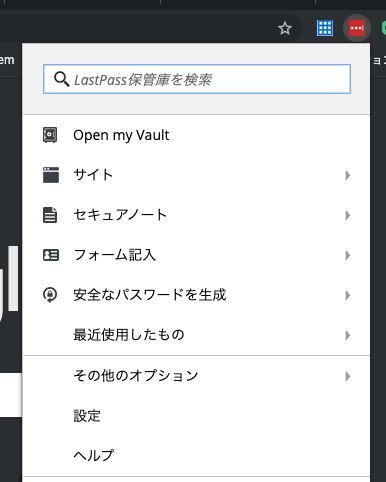
Task: Open the blue grid extension icon
Action: pos(325,28)
